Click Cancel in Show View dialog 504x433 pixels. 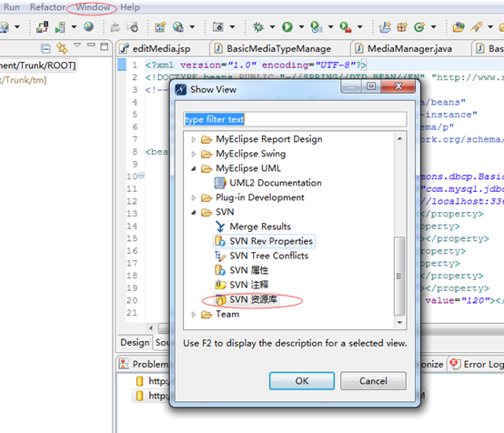pyautogui.click(x=373, y=381)
